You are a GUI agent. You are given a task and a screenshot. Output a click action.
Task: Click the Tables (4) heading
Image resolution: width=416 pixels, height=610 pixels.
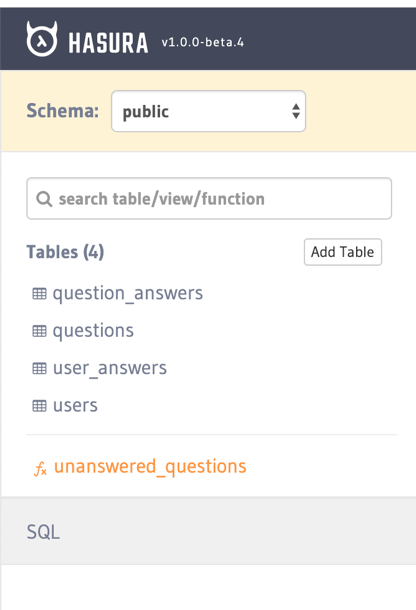click(65, 252)
